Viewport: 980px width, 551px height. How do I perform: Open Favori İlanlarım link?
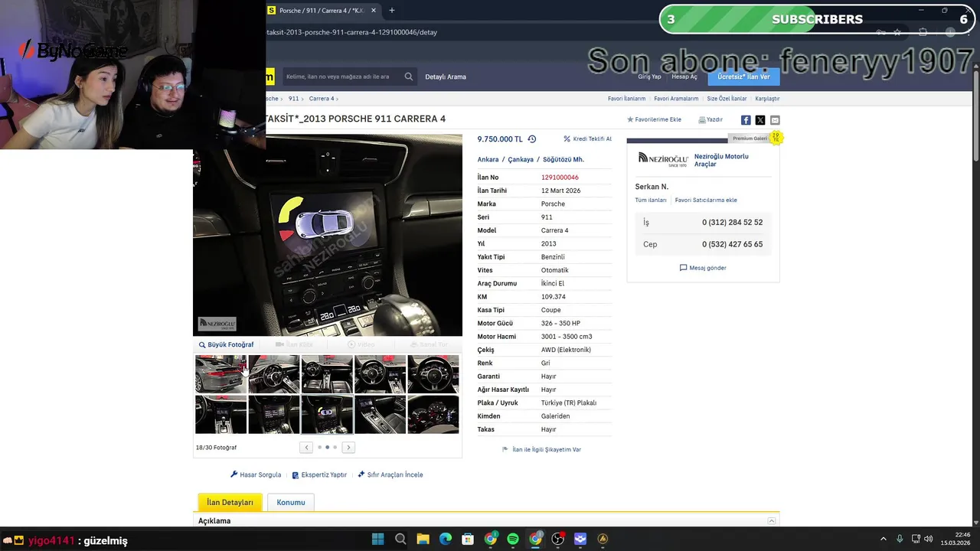tap(626, 99)
